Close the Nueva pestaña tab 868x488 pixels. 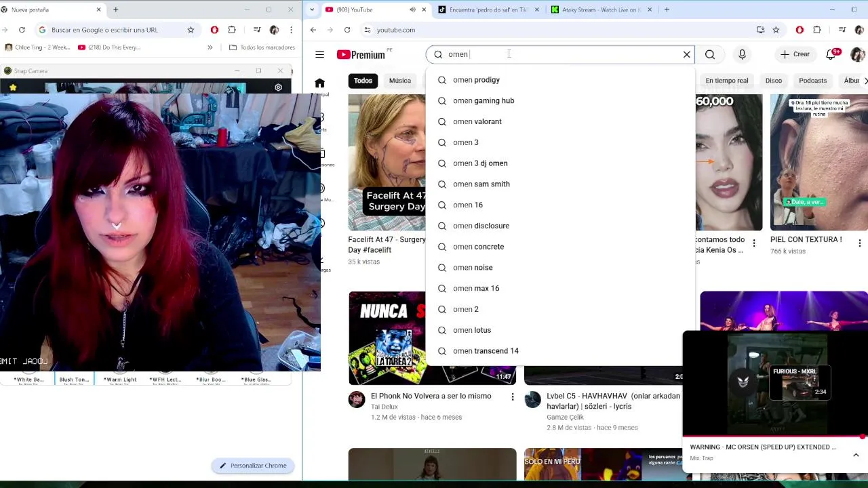click(98, 9)
